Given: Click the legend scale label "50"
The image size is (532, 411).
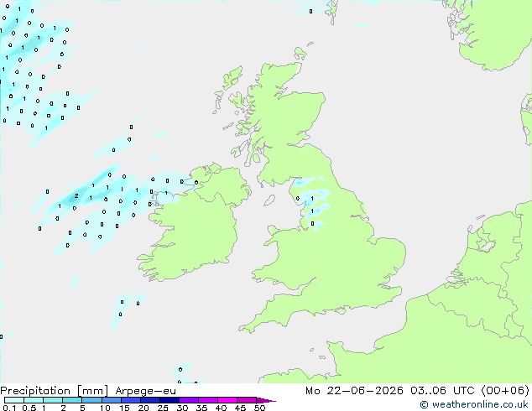Looking at the screenshot, I should 259,408.
